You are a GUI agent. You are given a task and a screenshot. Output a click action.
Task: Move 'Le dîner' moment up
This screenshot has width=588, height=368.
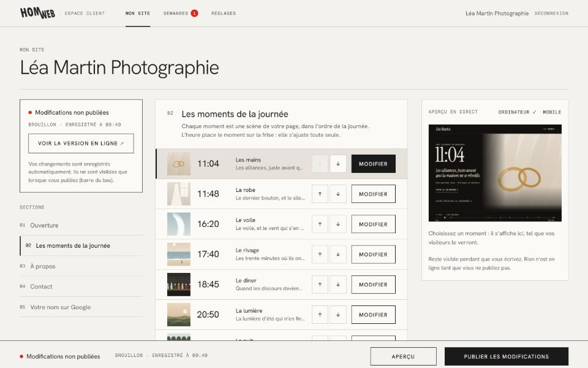click(320, 285)
